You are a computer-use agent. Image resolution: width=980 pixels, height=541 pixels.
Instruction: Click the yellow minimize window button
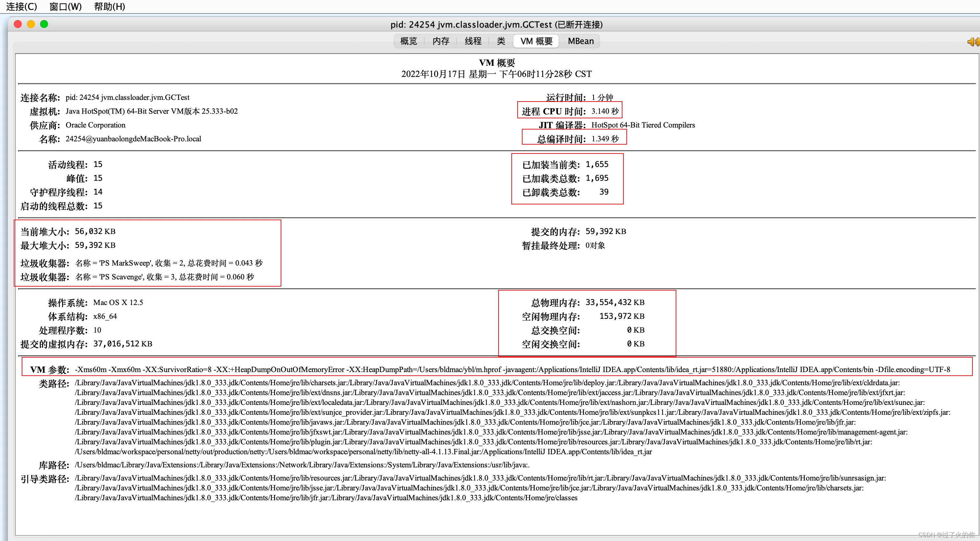pyautogui.click(x=31, y=24)
